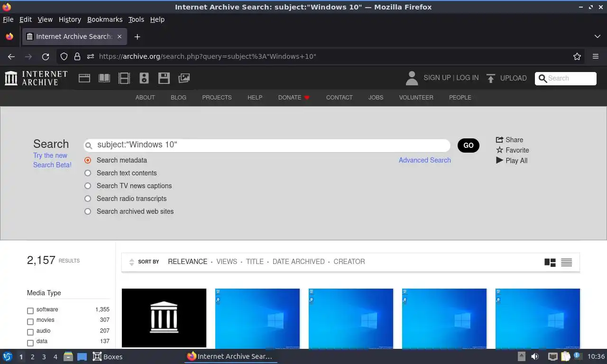Select Search radio transcripts option
Image resolution: width=607 pixels, height=364 pixels.
(x=88, y=199)
